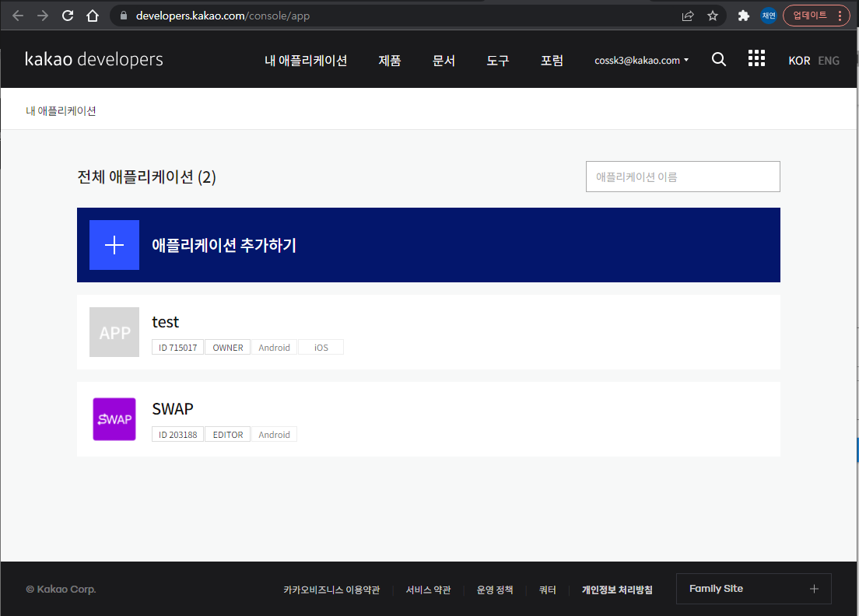The image size is (859, 616).
Task: Click the EDITOR tag
Action: point(228,434)
